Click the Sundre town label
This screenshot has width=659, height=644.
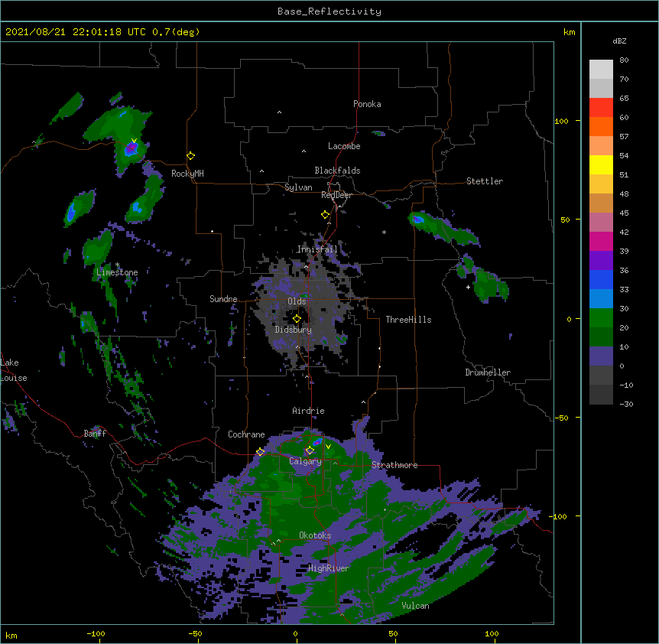[223, 299]
